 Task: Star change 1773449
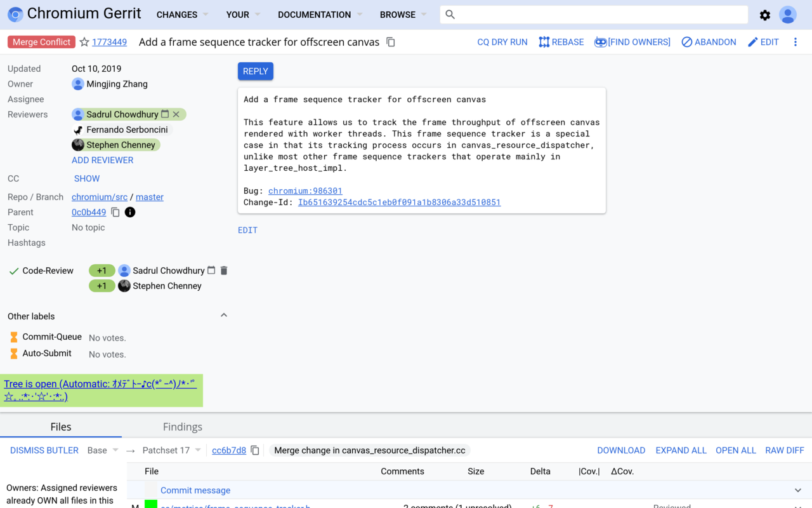(x=84, y=42)
